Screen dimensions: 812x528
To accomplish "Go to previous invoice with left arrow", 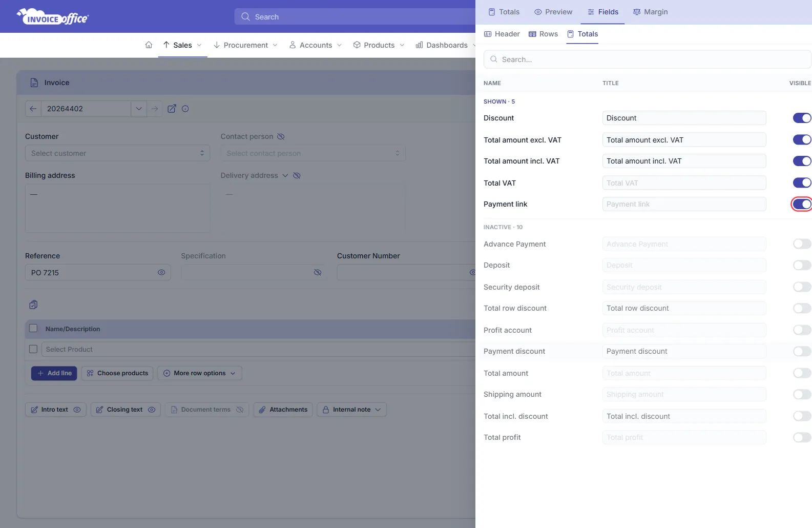I will [33, 109].
